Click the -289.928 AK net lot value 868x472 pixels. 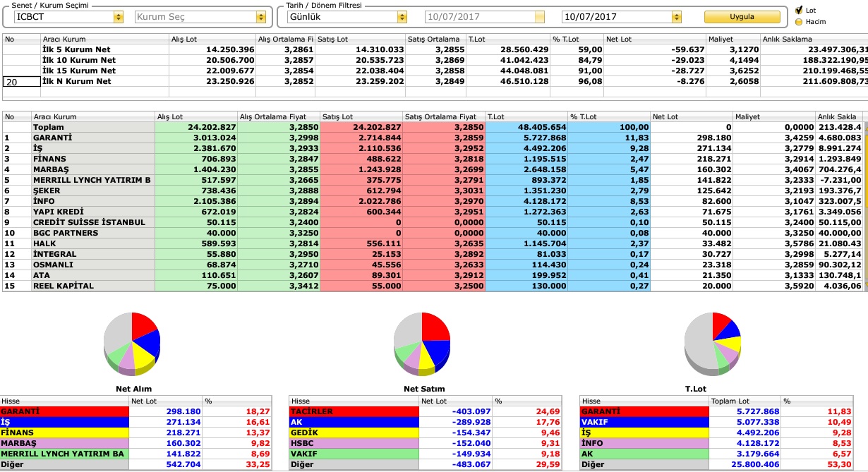click(471, 422)
